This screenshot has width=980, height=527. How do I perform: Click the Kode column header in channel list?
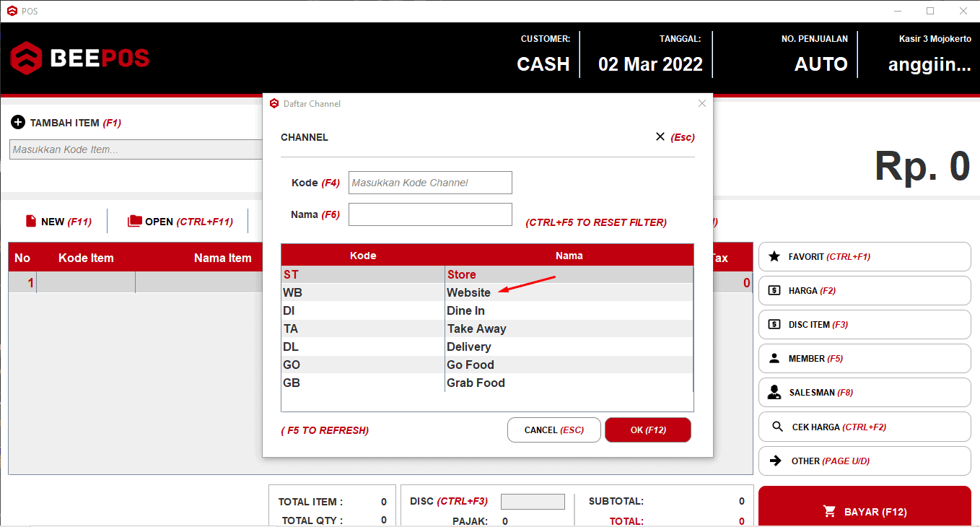363,256
